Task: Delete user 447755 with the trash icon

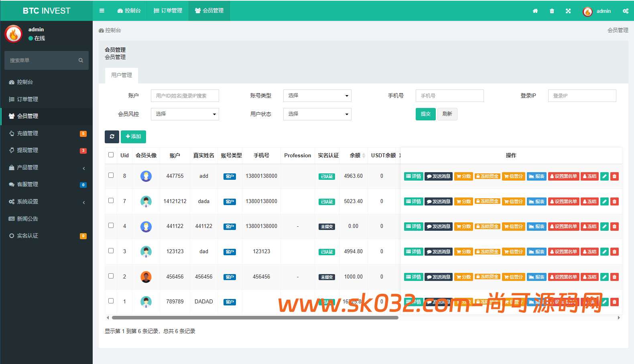Action: click(x=614, y=176)
